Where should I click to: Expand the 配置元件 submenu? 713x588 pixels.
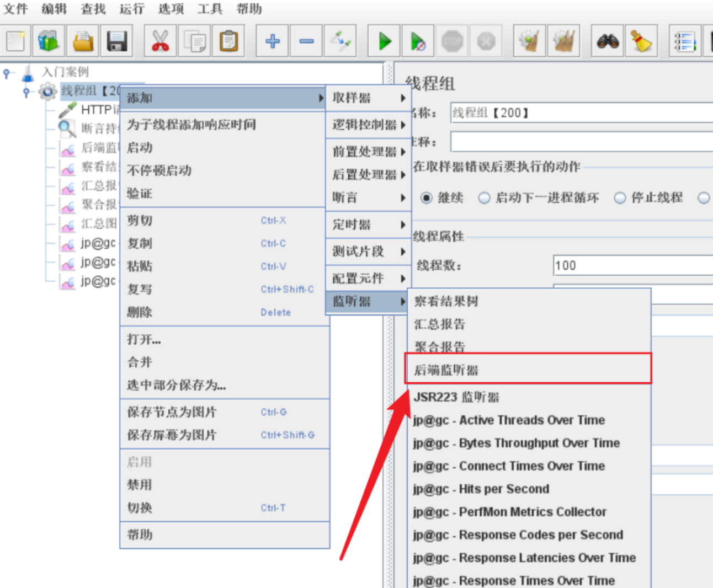pos(369,279)
